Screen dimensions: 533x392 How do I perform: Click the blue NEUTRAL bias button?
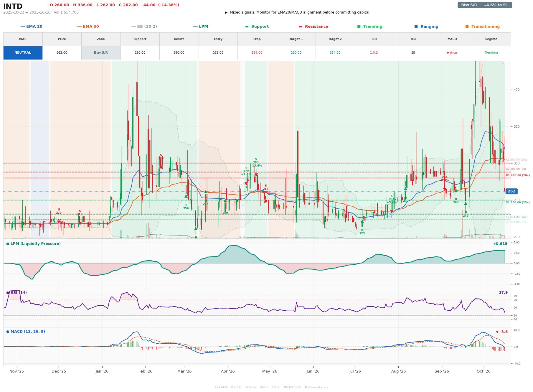(23, 53)
